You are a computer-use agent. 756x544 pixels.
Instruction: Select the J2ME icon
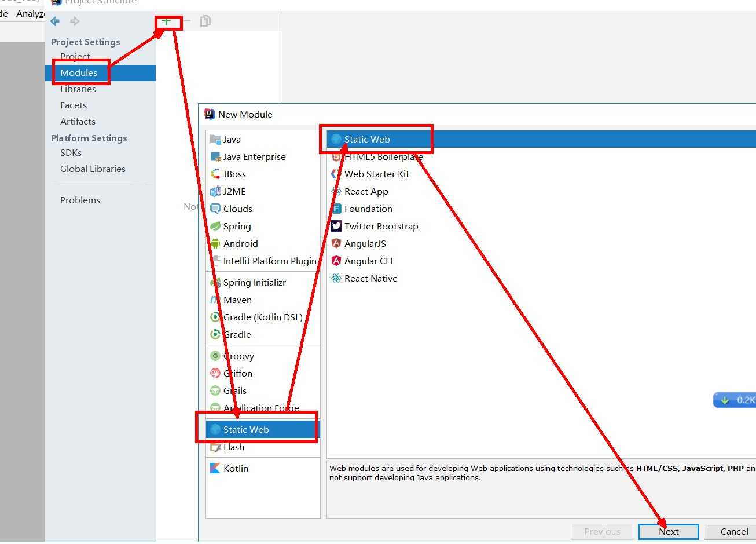click(x=215, y=191)
